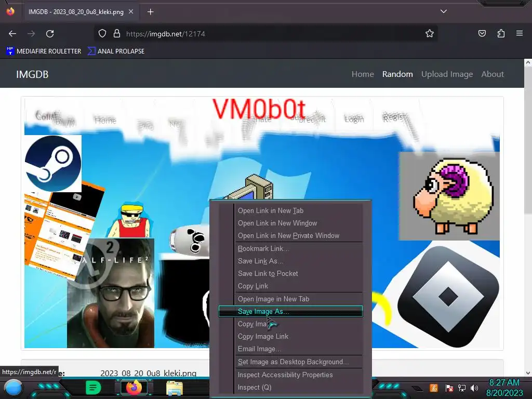Screen dimensions: 532x399
Task: Open the Save to Pocket icon
Action: tap(482, 34)
